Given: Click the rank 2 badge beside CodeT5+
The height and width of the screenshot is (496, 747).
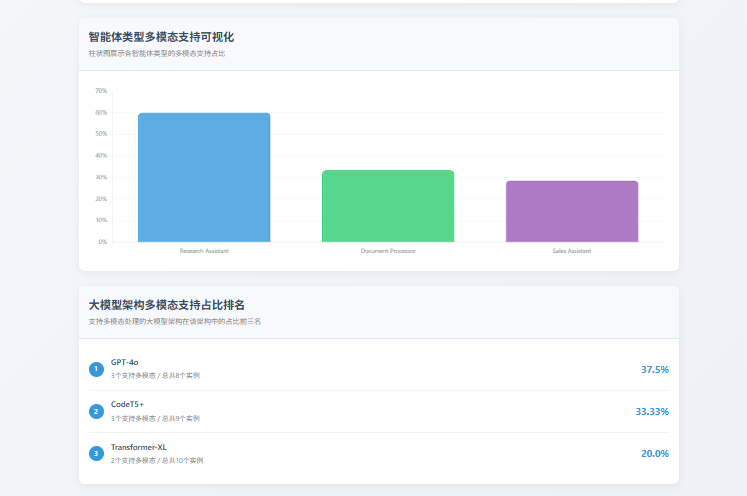Looking at the screenshot, I should pyautogui.click(x=96, y=411).
